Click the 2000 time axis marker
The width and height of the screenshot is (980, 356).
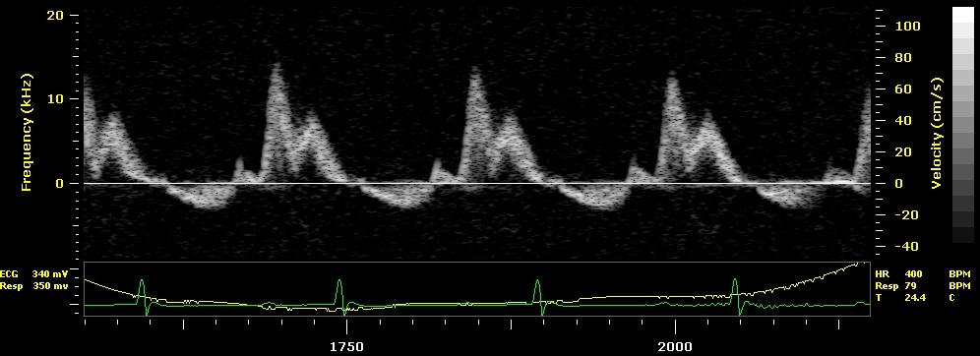point(676,346)
